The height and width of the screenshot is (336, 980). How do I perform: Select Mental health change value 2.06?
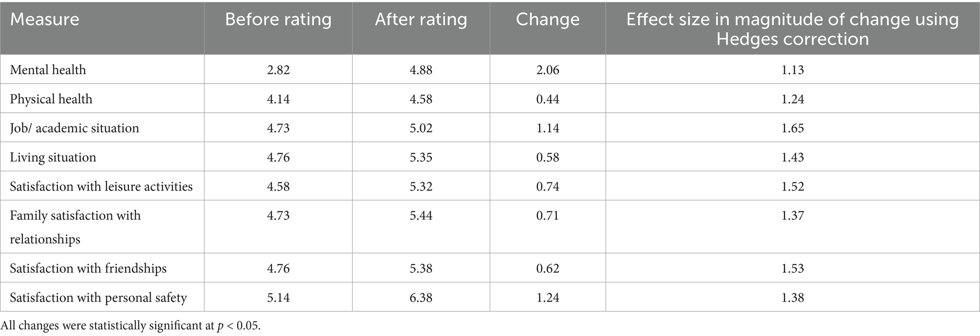pyautogui.click(x=548, y=70)
